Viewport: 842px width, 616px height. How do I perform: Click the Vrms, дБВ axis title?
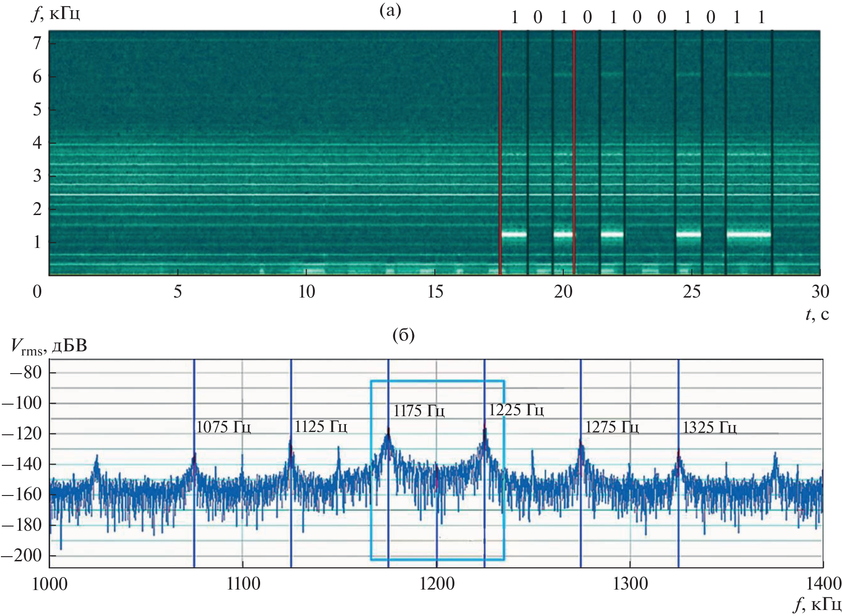pos(49,346)
